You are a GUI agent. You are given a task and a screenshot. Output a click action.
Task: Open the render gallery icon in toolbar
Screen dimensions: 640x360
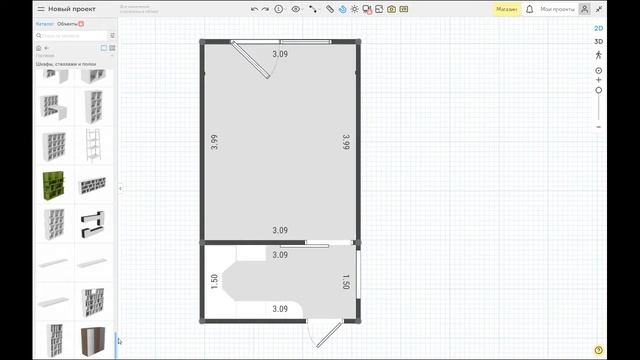pos(404,9)
